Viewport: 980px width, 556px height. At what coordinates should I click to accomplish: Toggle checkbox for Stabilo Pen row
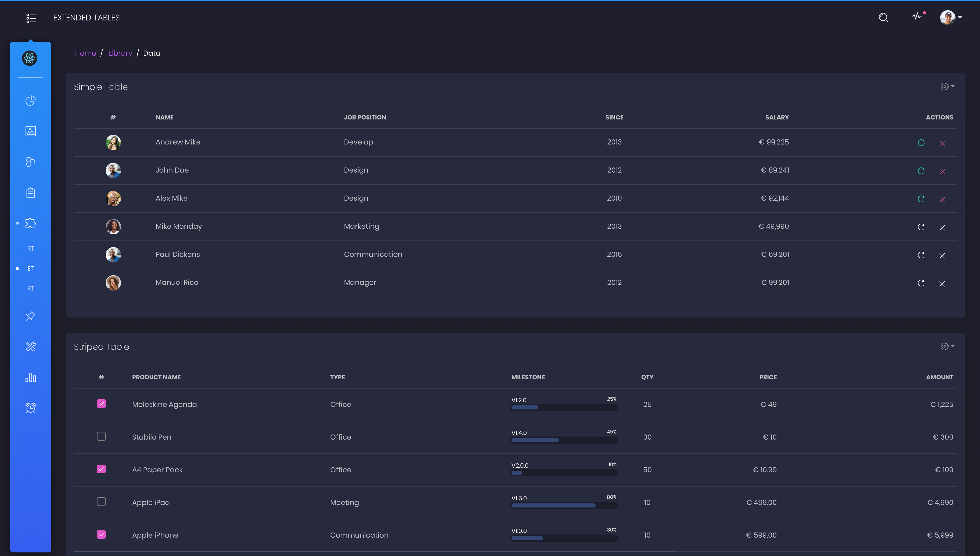click(x=101, y=437)
